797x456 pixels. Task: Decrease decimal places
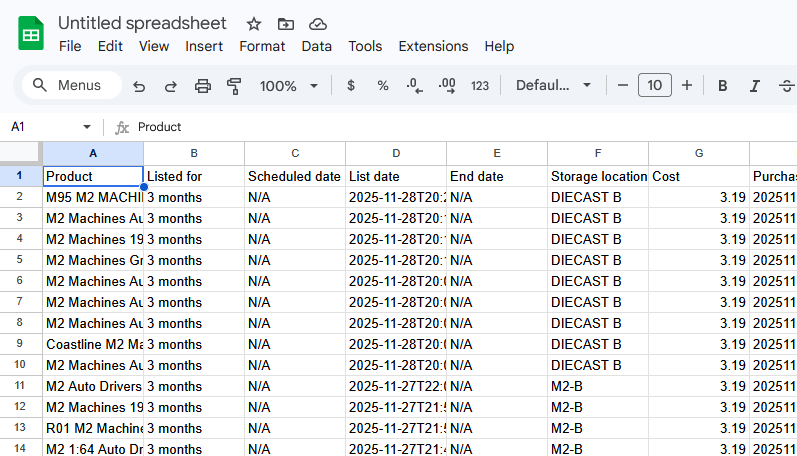coord(414,85)
